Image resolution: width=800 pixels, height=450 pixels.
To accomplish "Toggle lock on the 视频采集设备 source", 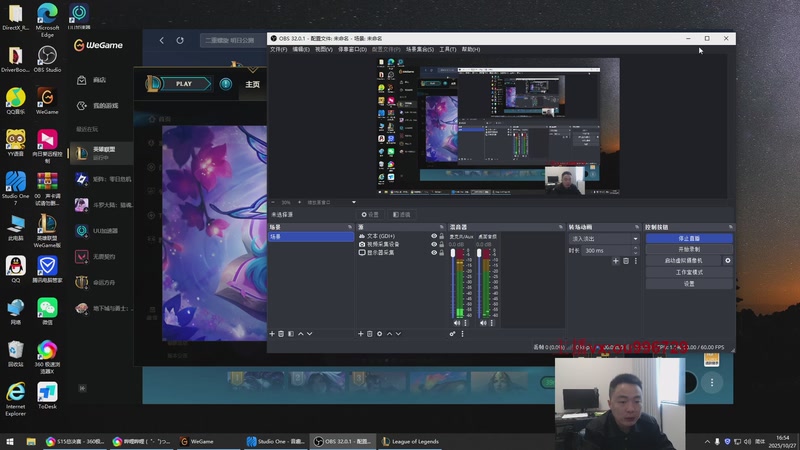I will [442, 244].
